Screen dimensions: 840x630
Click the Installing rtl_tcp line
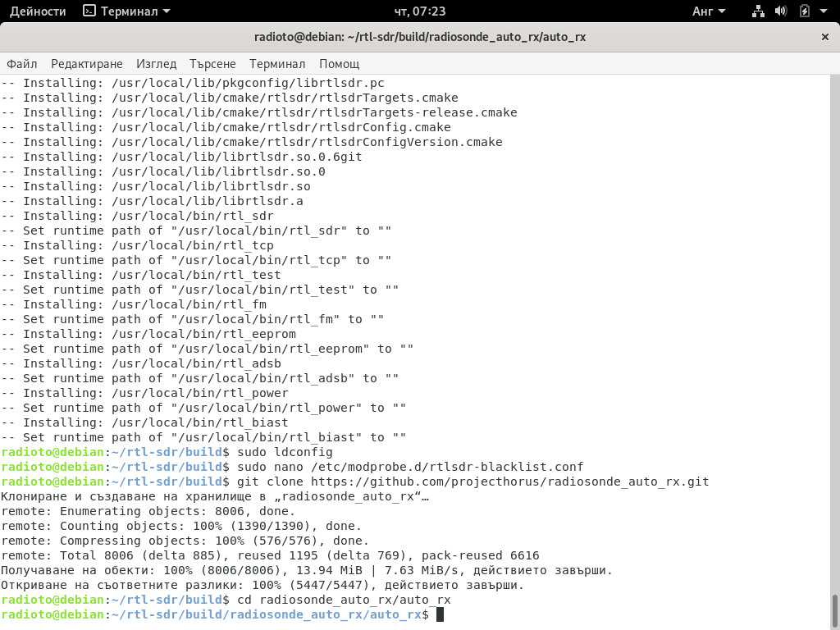[138, 245]
